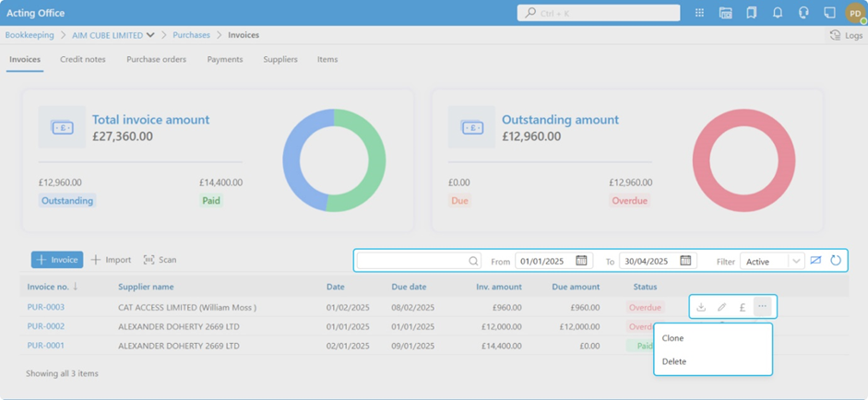Toggle the three-dots more actions menu
This screenshot has height=400, width=868.
click(762, 307)
